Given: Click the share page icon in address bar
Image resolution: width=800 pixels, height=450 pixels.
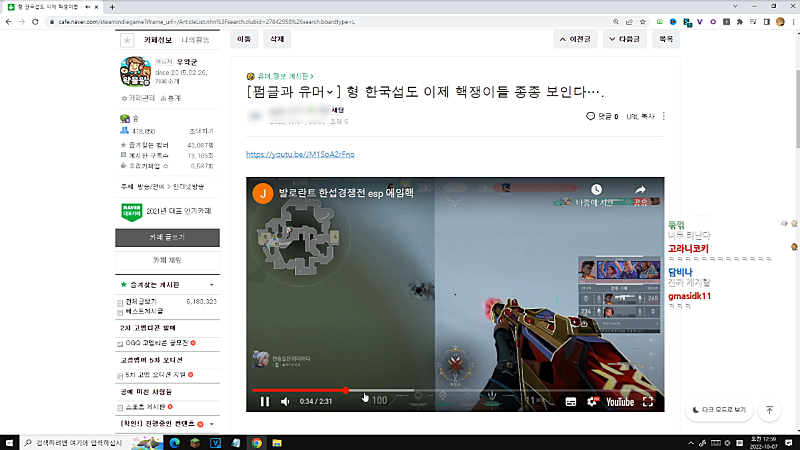Looking at the screenshot, I should pos(629,22).
